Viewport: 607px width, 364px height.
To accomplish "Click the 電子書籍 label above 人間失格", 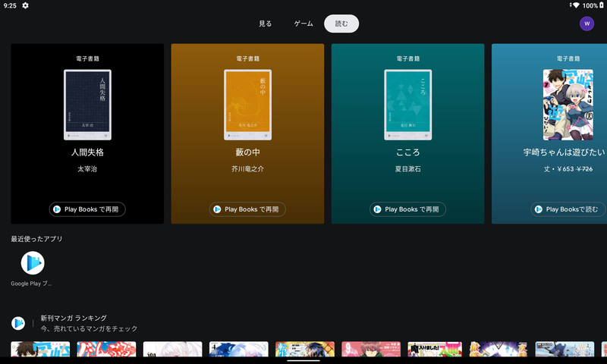I will point(87,58).
